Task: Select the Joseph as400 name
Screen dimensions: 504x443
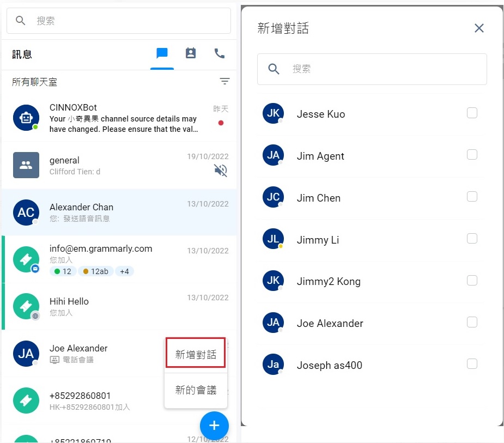Action: point(330,366)
